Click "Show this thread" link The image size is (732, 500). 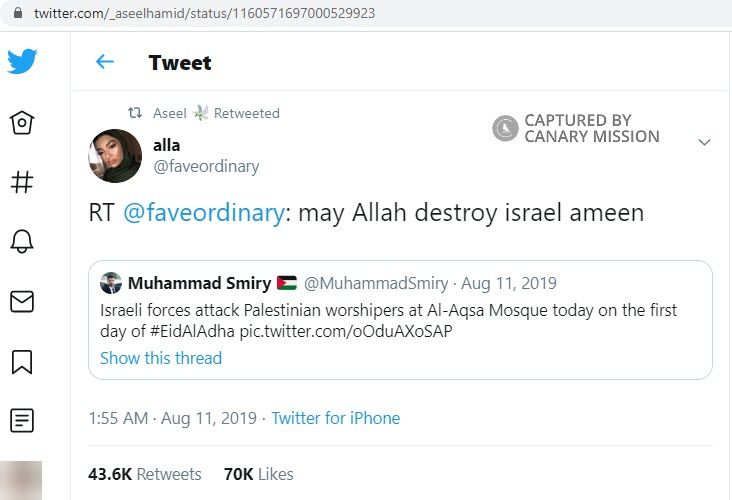tap(161, 358)
